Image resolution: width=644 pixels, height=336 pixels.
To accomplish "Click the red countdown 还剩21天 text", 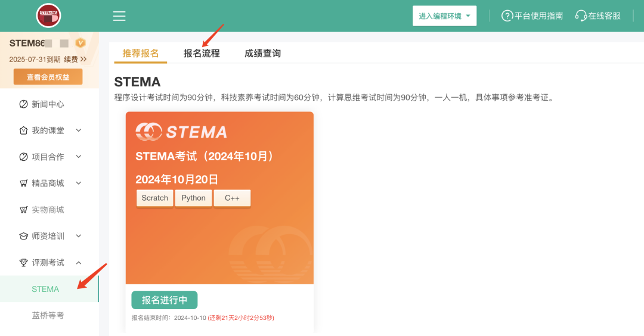I will click(x=241, y=318).
